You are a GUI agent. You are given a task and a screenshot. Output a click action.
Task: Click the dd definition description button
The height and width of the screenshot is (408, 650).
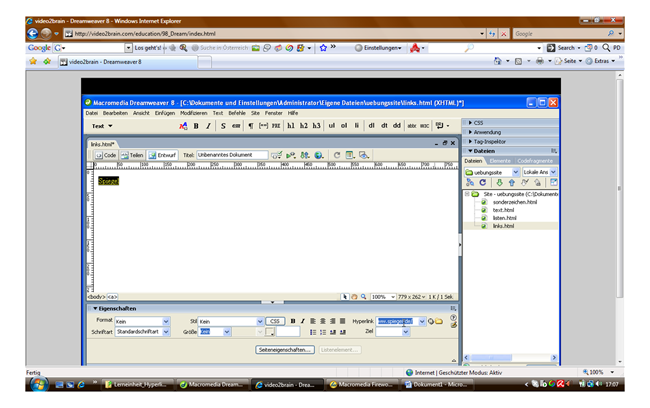(x=397, y=126)
